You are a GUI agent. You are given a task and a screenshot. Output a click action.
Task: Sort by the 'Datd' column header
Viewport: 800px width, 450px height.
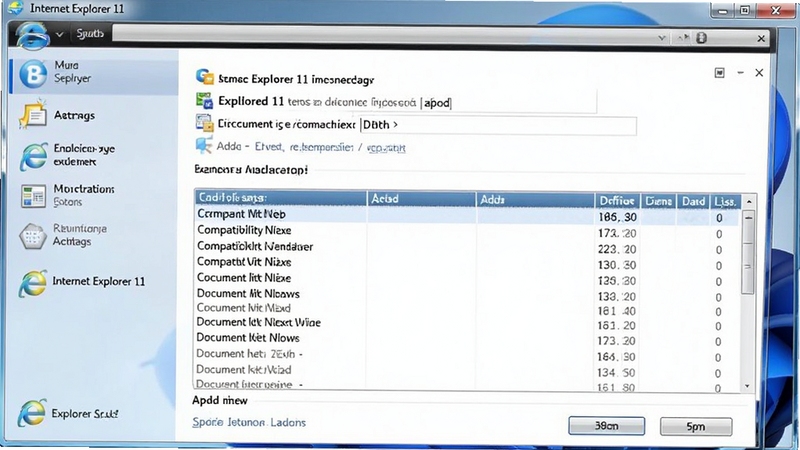[x=693, y=202]
